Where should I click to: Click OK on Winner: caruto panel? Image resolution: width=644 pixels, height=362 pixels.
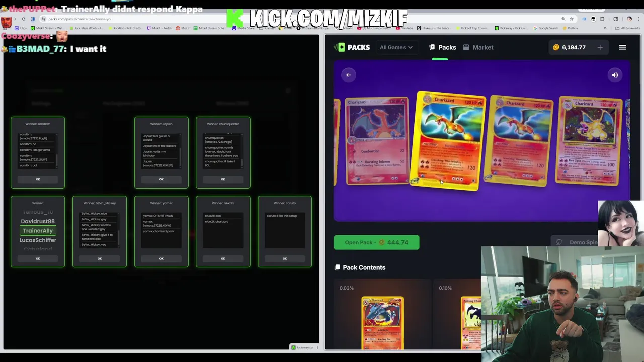click(x=285, y=258)
